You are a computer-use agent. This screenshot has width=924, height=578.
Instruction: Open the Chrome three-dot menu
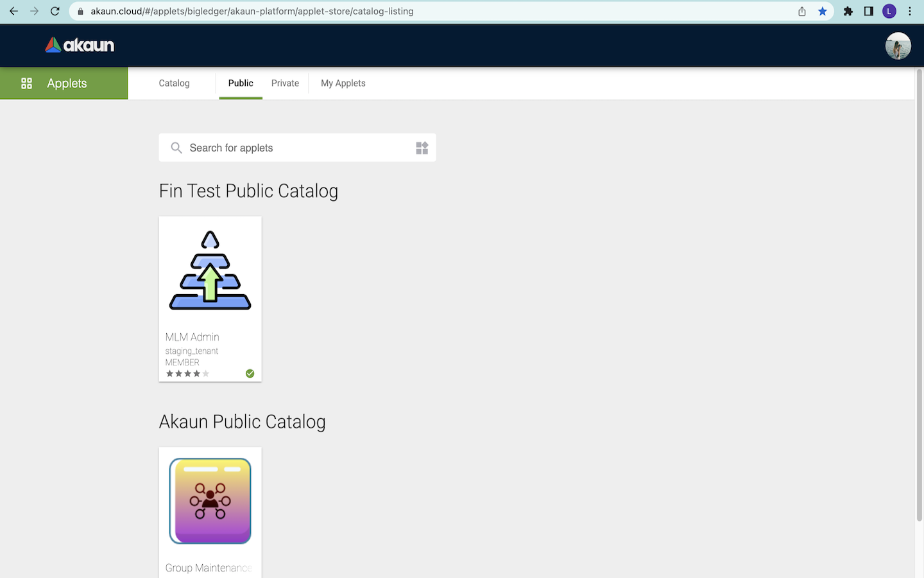coord(910,11)
